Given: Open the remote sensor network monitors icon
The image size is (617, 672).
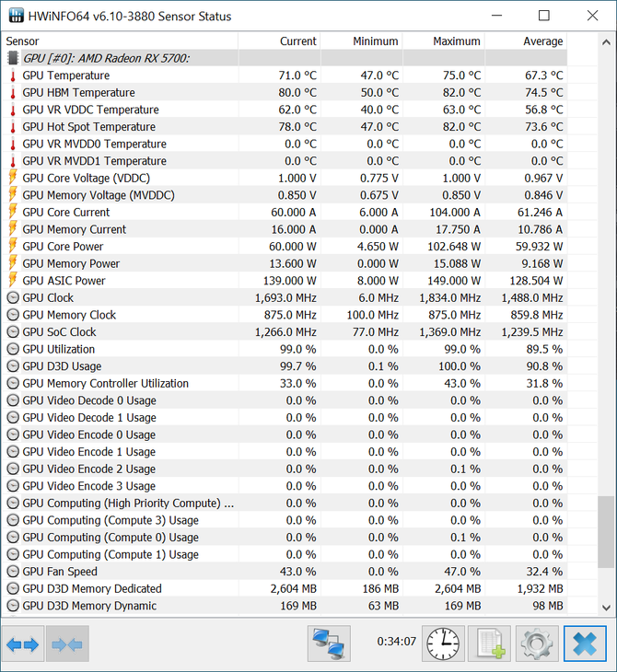Looking at the screenshot, I should point(329,643).
